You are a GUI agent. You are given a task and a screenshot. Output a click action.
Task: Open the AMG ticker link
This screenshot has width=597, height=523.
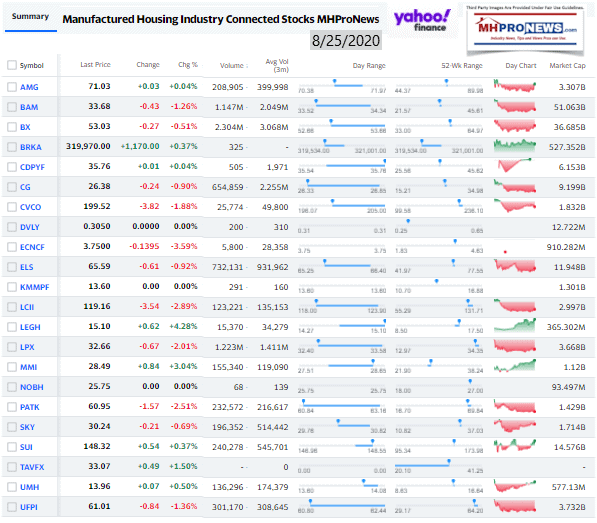[29, 87]
